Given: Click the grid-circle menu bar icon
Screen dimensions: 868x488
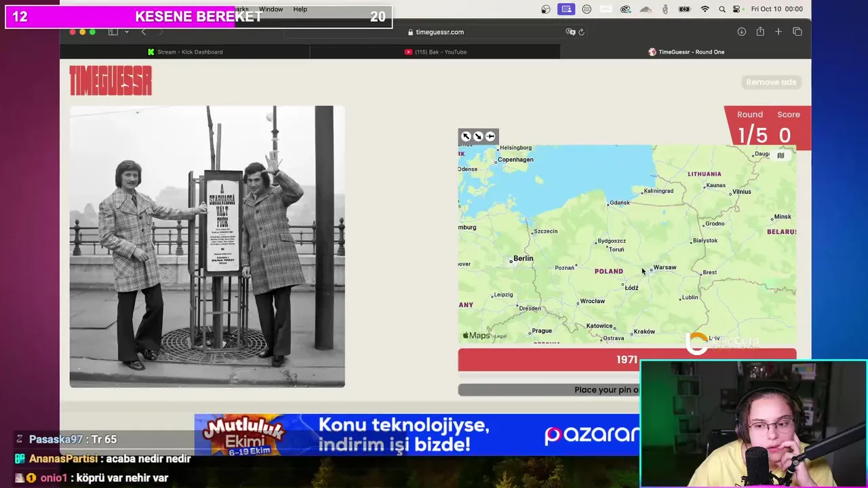Looking at the screenshot, I should pyautogui.click(x=587, y=9).
